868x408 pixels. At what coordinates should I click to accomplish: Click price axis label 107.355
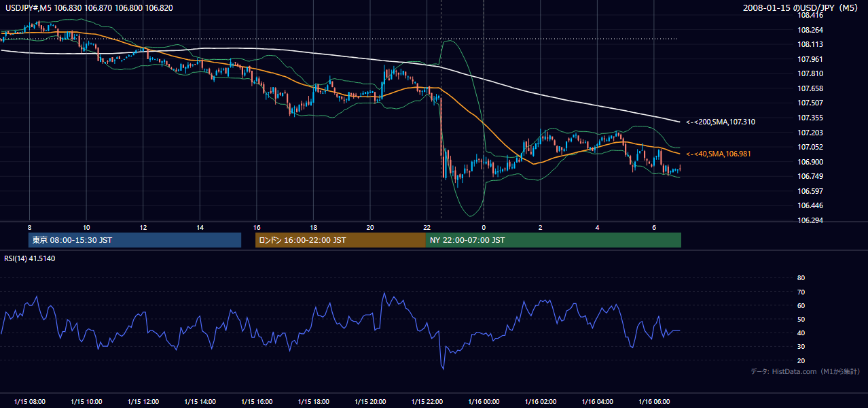point(810,118)
